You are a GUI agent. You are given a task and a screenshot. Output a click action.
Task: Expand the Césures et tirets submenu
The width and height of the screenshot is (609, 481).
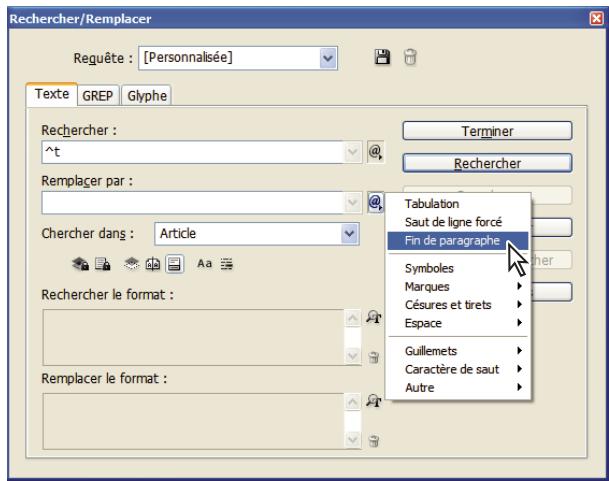pyautogui.click(x=458, y=305)
